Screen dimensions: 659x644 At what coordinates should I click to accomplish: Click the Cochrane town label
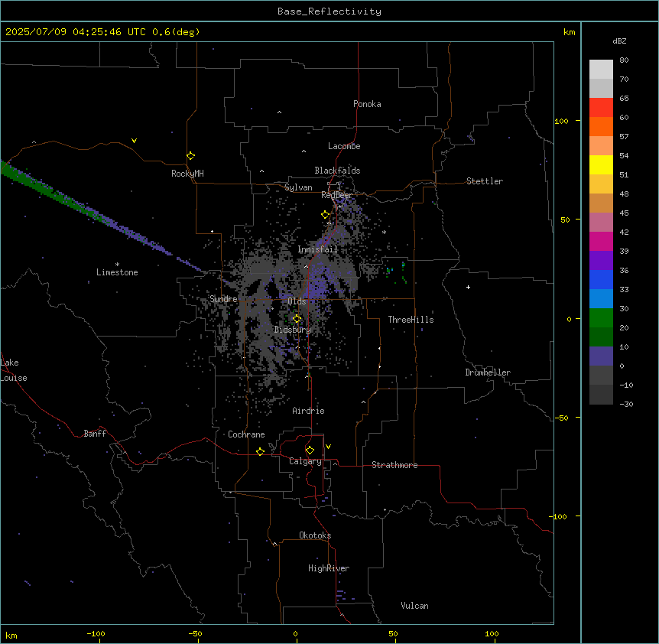point(246,434)
